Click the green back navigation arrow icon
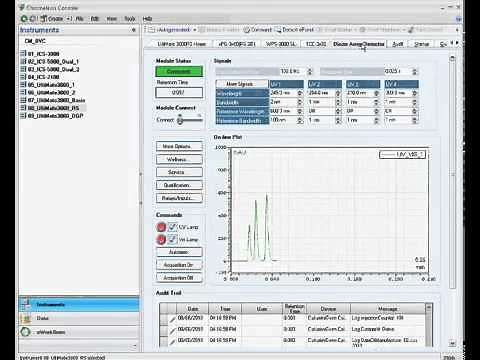480x360 pixels. pos(24,19)
